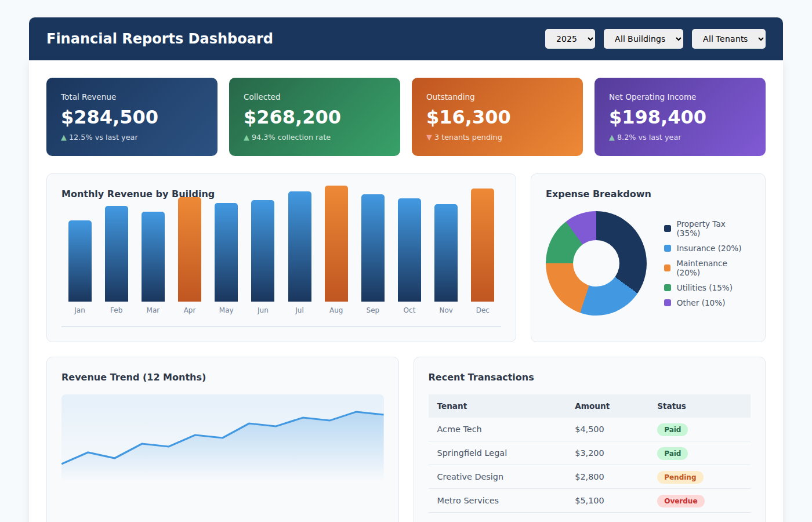Click the Expense Breakdown donut chart
The image size is (812, 522).
[x=596, y=264]
